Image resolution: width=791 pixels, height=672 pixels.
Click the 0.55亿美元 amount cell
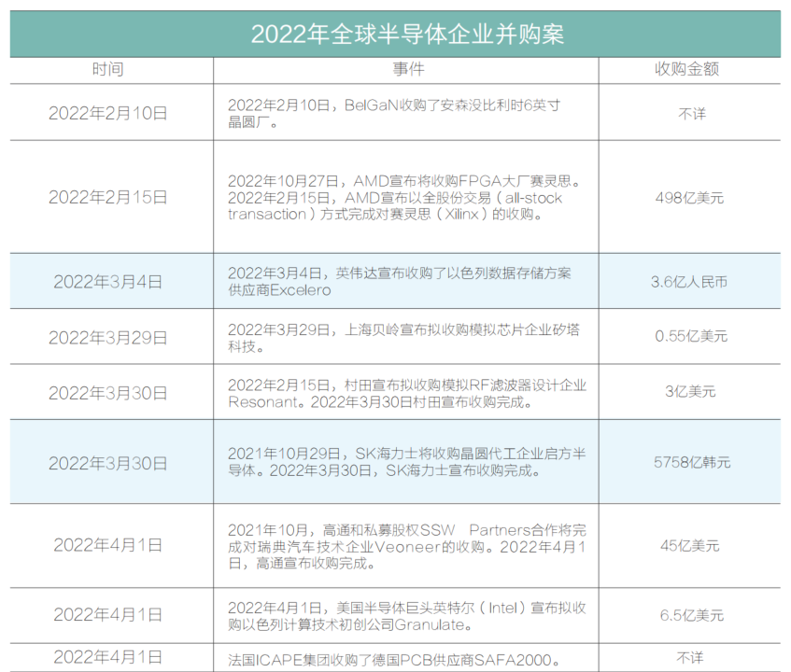[x=690, y=336]
